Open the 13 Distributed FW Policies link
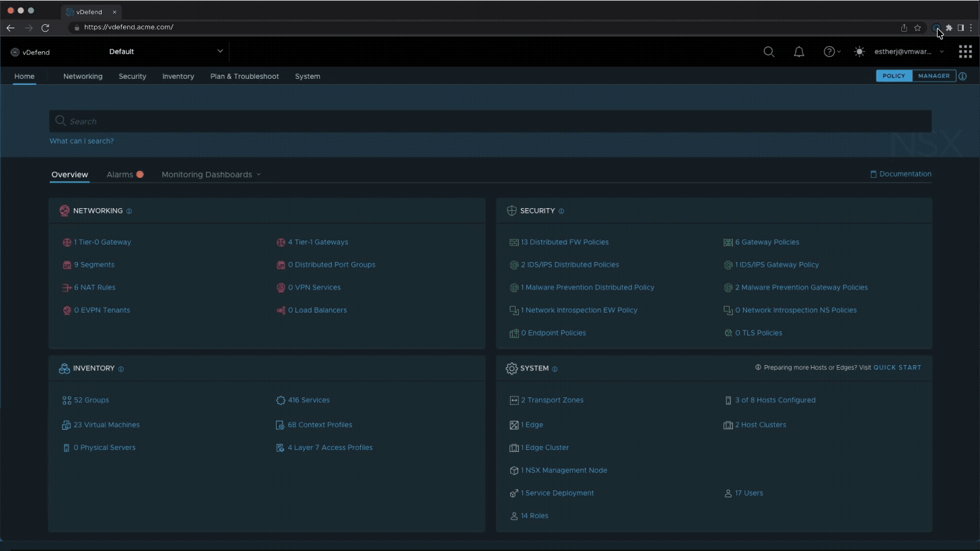The width and height of the screenshot is (980, 551). [564, 242]
